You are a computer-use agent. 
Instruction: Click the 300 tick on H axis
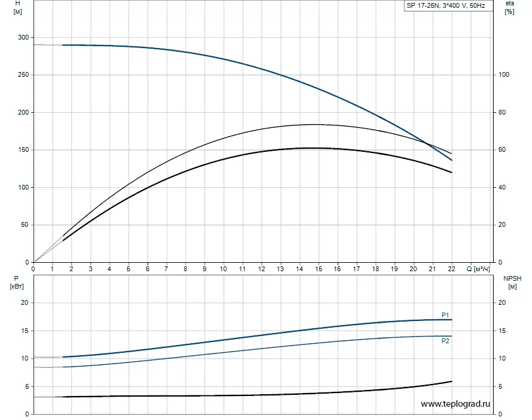tap(23, 37)
